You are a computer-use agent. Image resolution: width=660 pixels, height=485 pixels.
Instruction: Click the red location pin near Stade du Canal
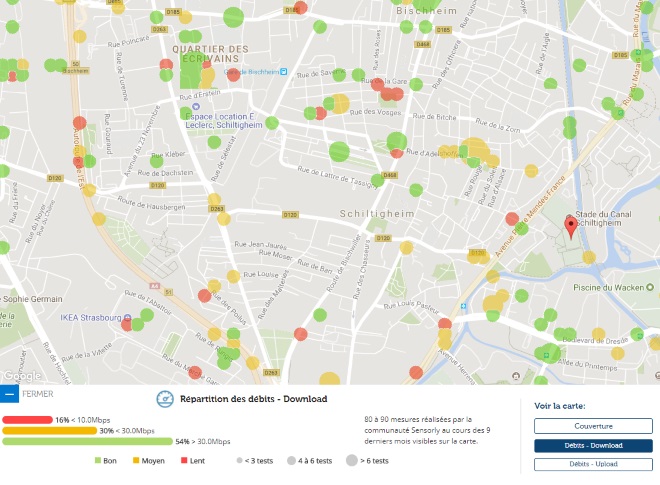tap(571, 225)
